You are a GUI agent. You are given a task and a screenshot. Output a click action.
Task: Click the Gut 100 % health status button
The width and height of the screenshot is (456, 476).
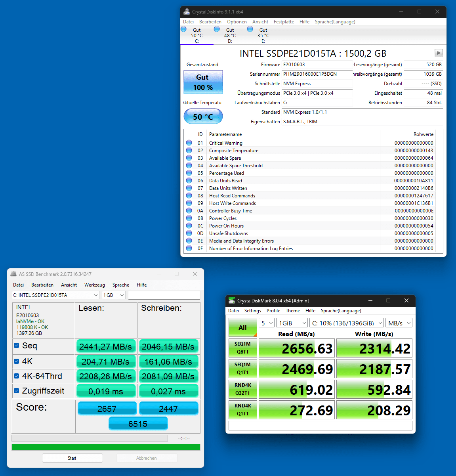(203, 82)
